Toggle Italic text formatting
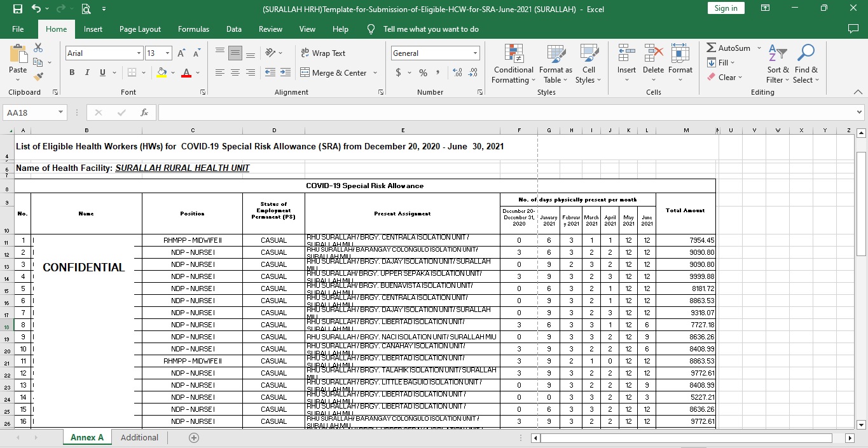 (x=87, y=73)
